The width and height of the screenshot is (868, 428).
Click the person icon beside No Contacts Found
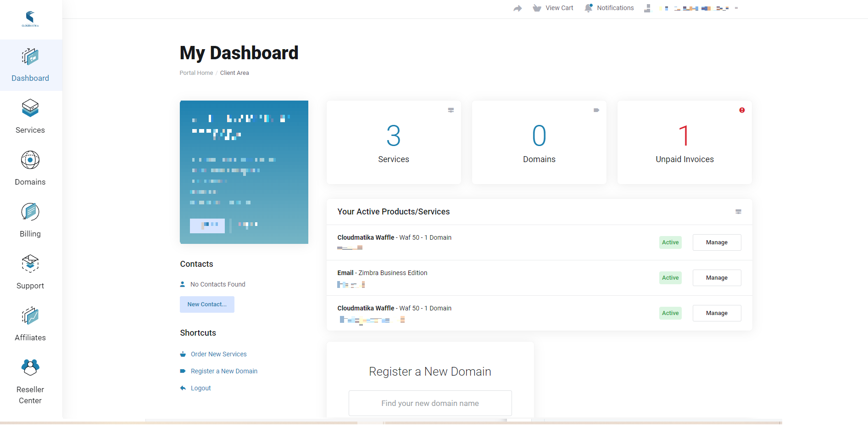183,284
